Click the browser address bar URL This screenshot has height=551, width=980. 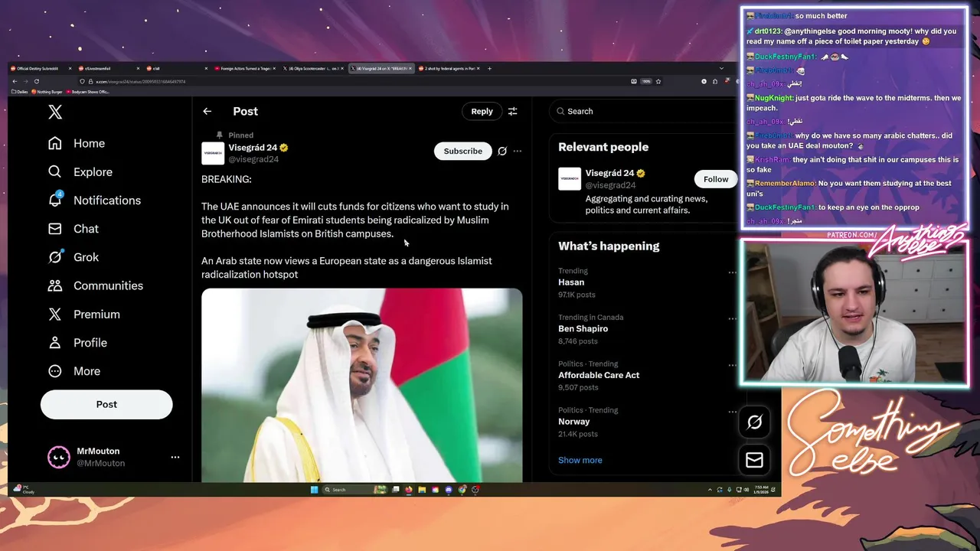pos(141,81)
